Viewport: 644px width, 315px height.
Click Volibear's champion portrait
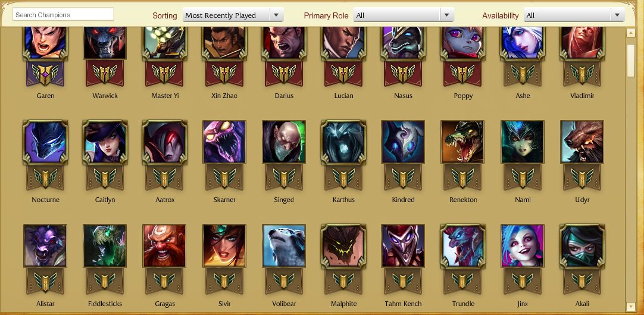(x=284, y=245)
